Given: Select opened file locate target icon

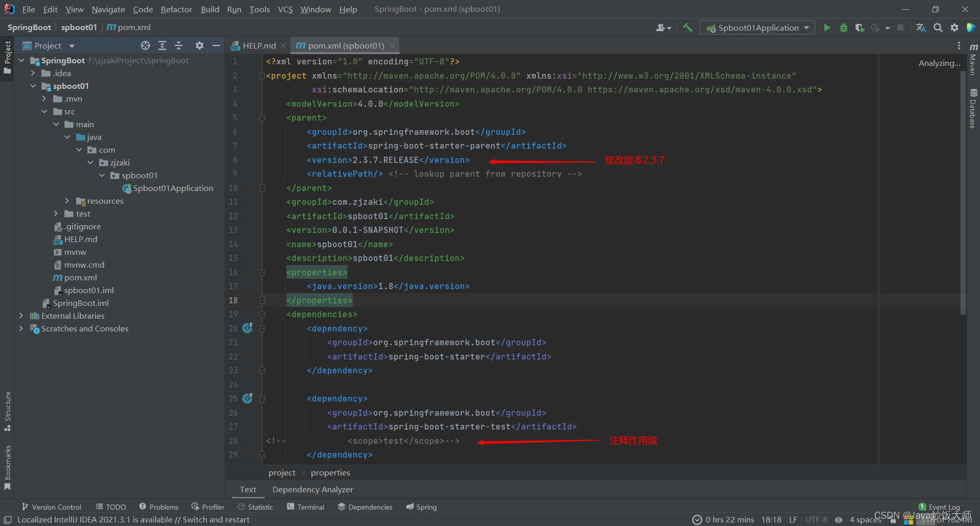Looking at the screenshot, I should tap(145, 45).
